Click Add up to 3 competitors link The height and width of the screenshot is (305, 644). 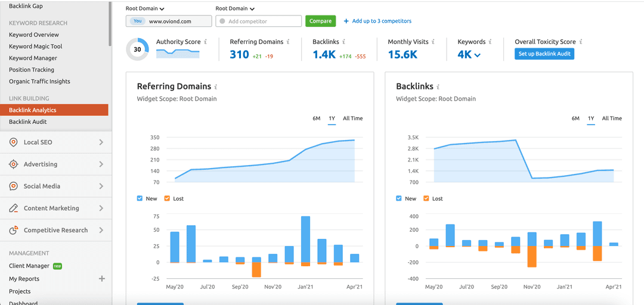(382, 21)
